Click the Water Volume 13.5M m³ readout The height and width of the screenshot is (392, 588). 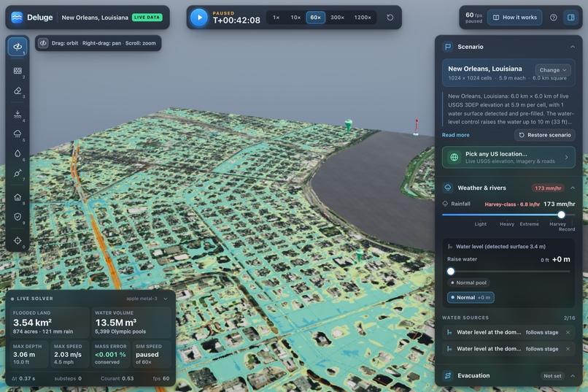point(131,322)
